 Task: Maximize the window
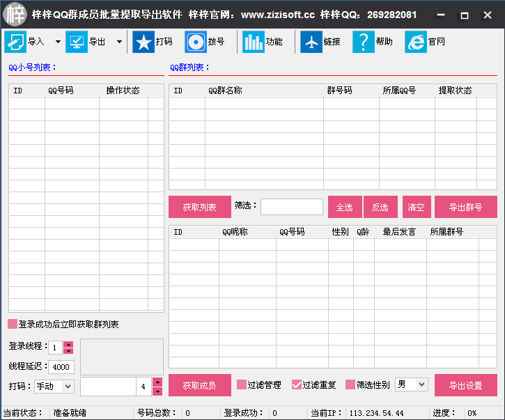tap(465, 15)
